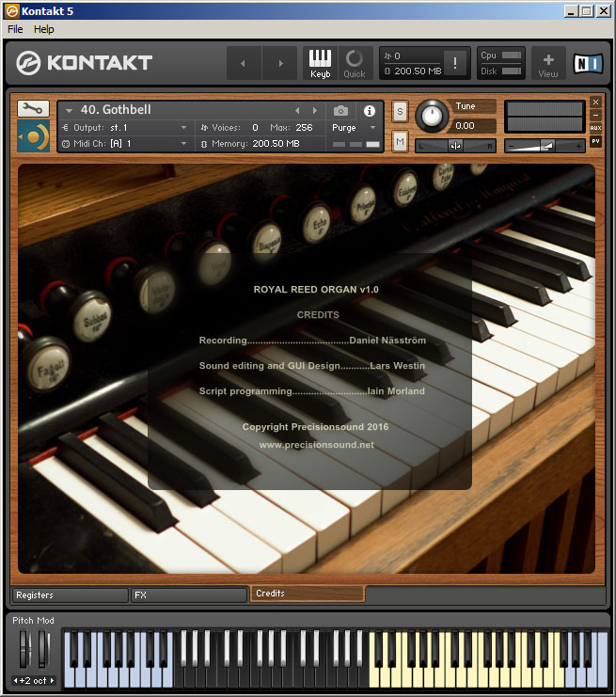Expand the Gothbell instrument name dropdown
The height and width of the screenshot is (697, 616).
tap(69, 110)
